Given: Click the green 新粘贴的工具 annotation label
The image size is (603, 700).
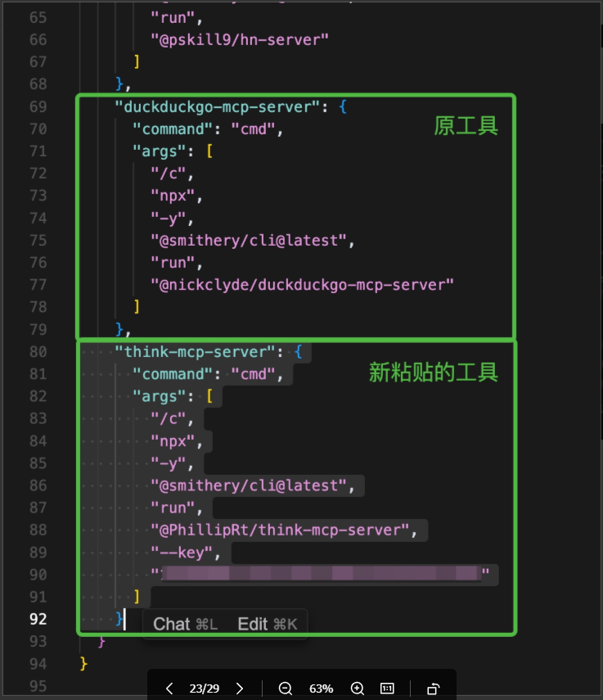Looking at the screenshot, I should (x=433, y=373).
